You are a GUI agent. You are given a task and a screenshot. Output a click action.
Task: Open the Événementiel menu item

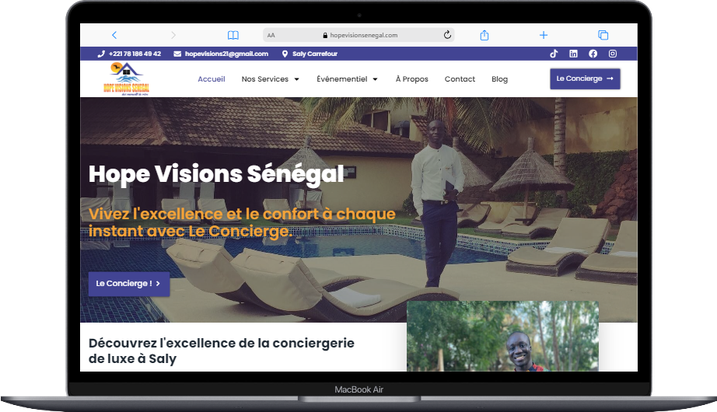[342, 79]
